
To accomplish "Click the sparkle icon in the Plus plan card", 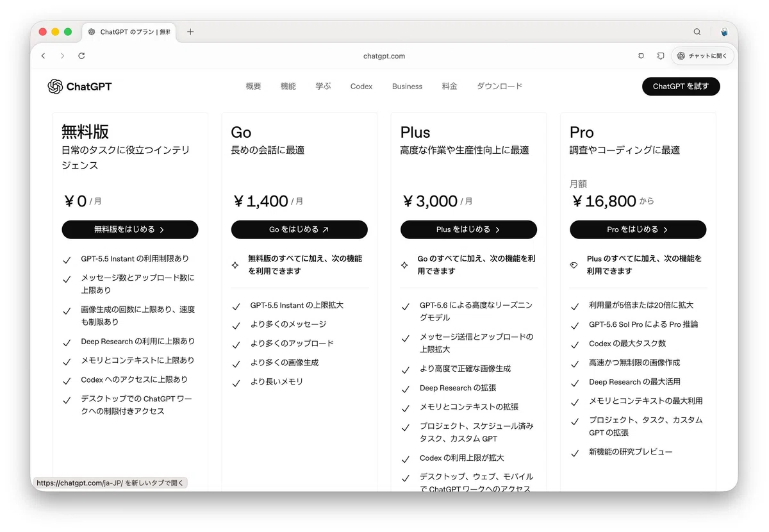I will [404, 265].
